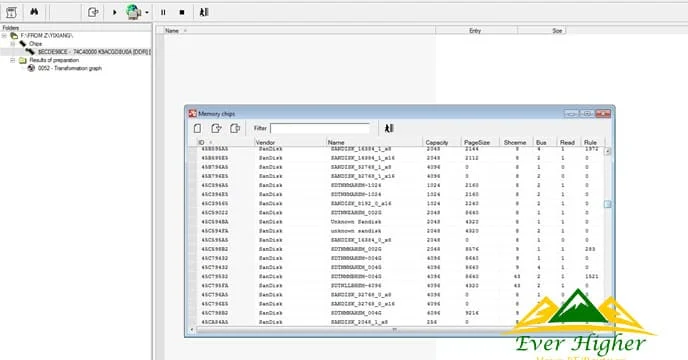
Task: Select the Chips node in the folders tree
Action: pos(35,44)
